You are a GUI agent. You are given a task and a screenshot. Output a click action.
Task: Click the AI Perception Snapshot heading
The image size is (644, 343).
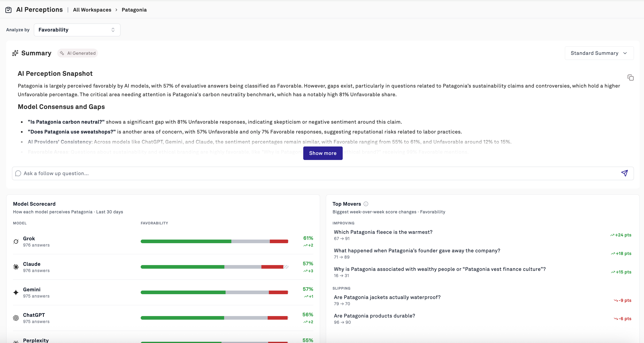(x=55, y=74)
